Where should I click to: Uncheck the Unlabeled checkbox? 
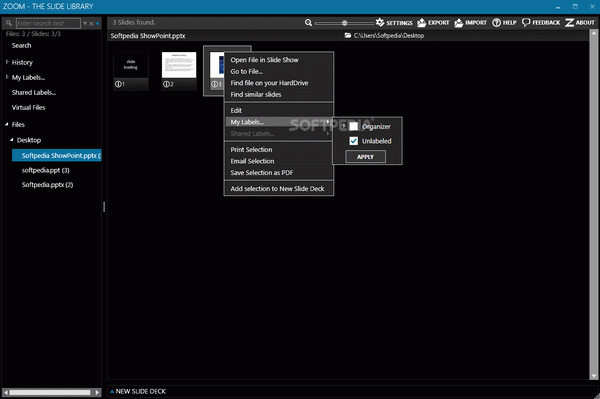[354, 141]
